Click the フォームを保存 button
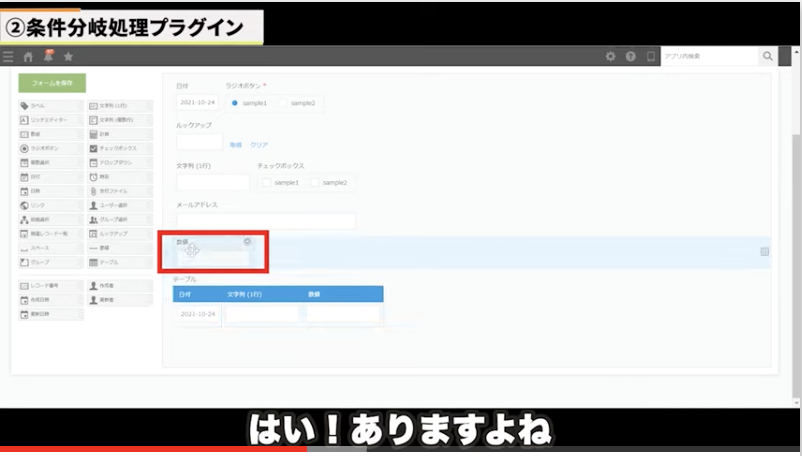The image size is (802, 456). [x=52, y=84]
